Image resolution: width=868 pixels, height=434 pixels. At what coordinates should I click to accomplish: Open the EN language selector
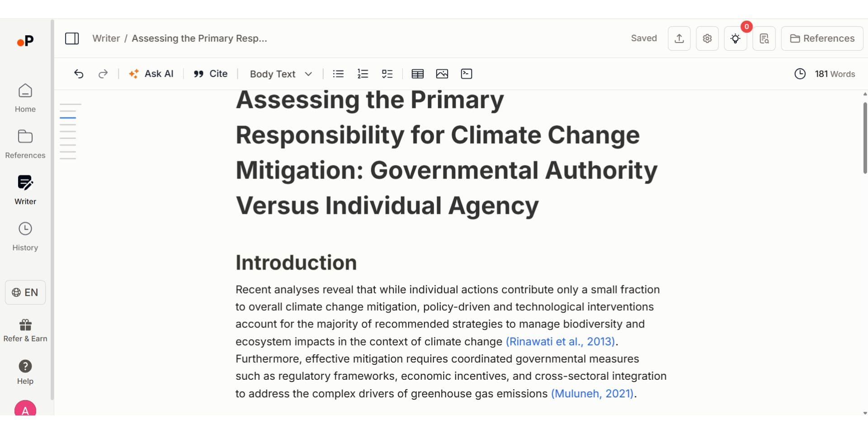[x=25, y=292]
